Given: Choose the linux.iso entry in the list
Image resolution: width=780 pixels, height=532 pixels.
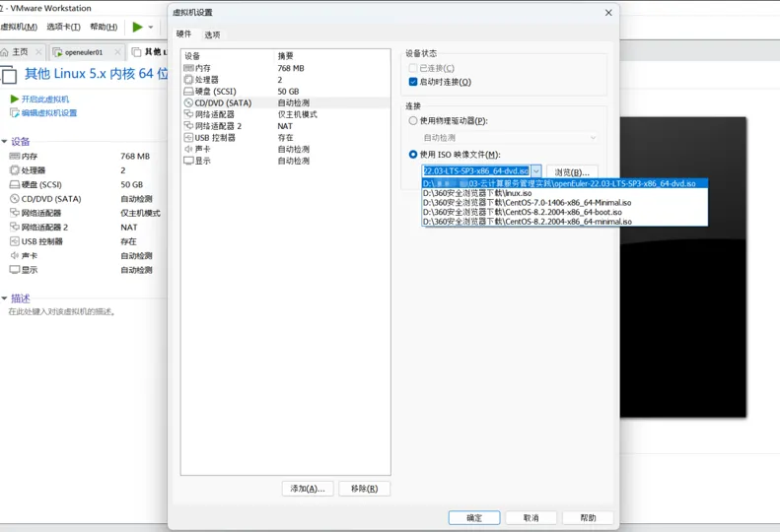Looking at the screenshot, I should tap(565, 193).
